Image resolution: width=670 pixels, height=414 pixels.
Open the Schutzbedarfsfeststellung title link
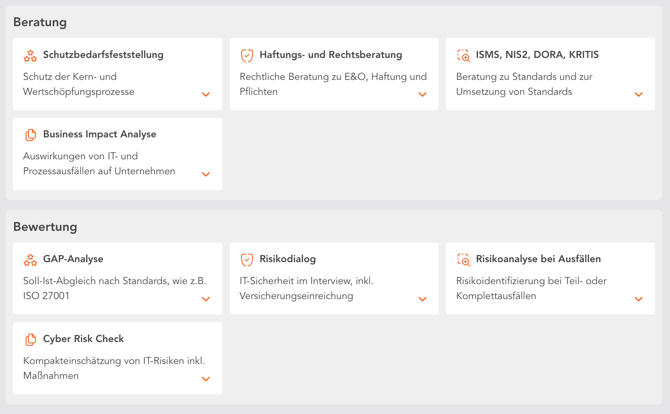click(103, 55)
